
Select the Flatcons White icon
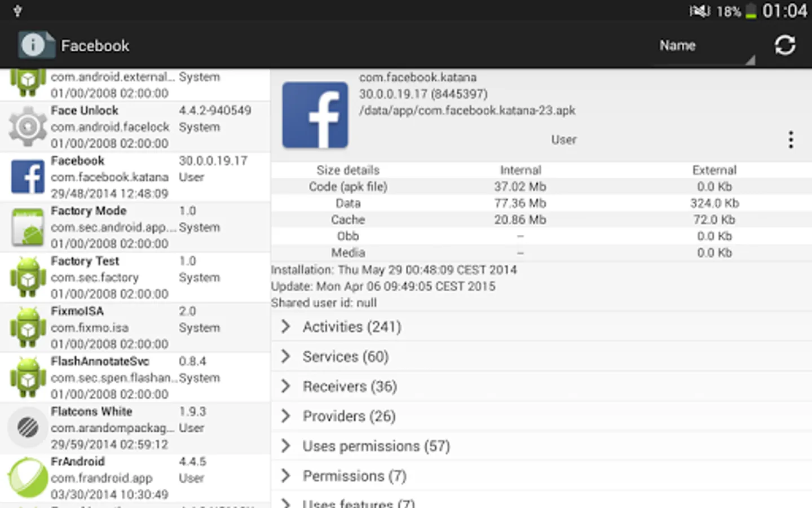(27, 427)
